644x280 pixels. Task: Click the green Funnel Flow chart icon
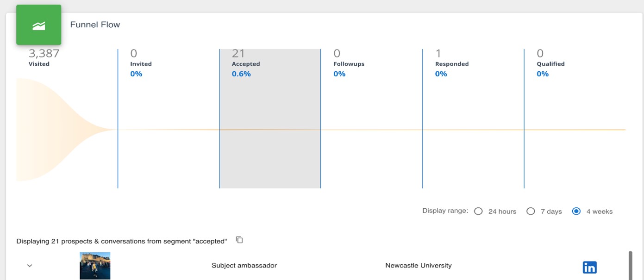click(x=39, y=25)
